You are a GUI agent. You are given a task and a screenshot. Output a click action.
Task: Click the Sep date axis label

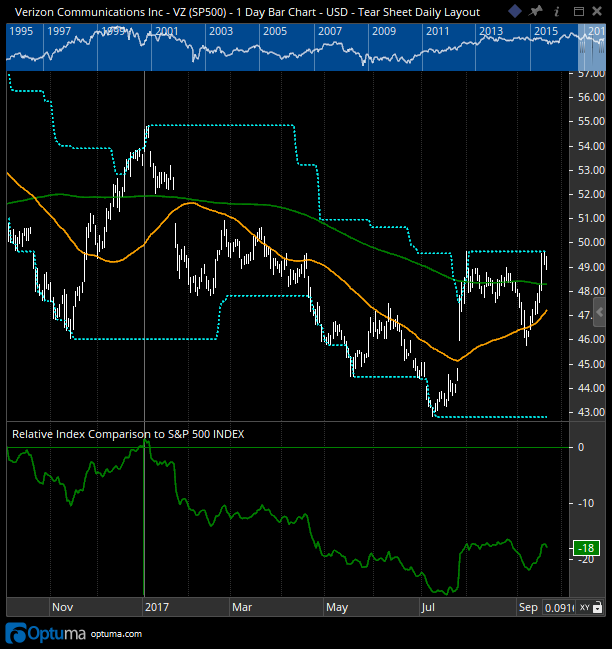(x=528, y=607)
